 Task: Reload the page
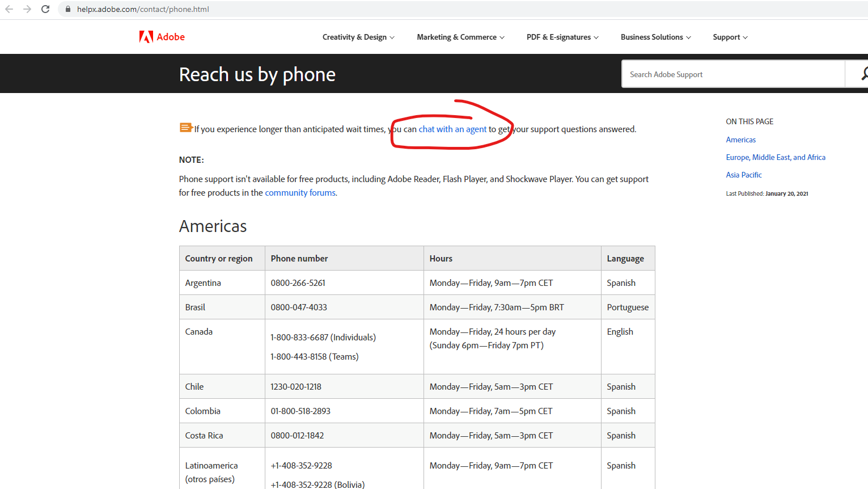click(45, 9)
